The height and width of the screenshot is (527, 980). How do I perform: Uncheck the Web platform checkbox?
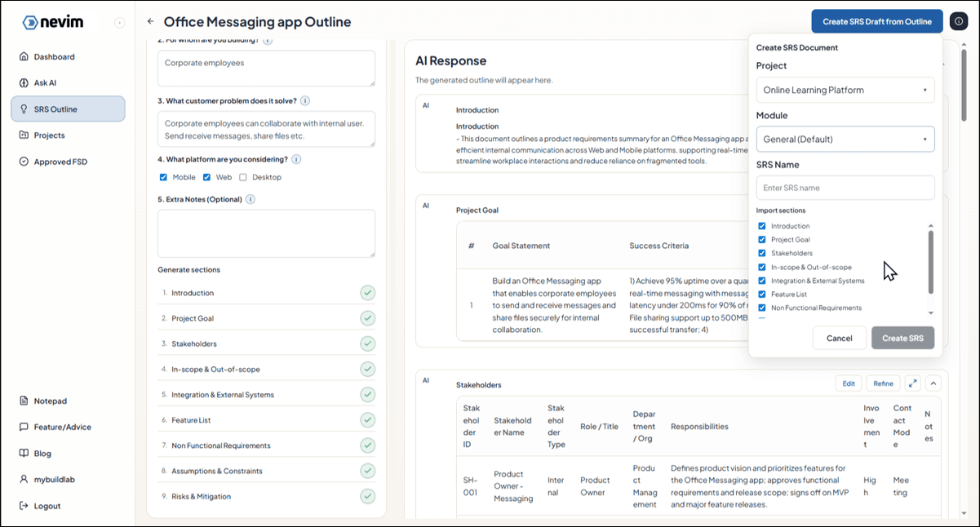point(207,177)
